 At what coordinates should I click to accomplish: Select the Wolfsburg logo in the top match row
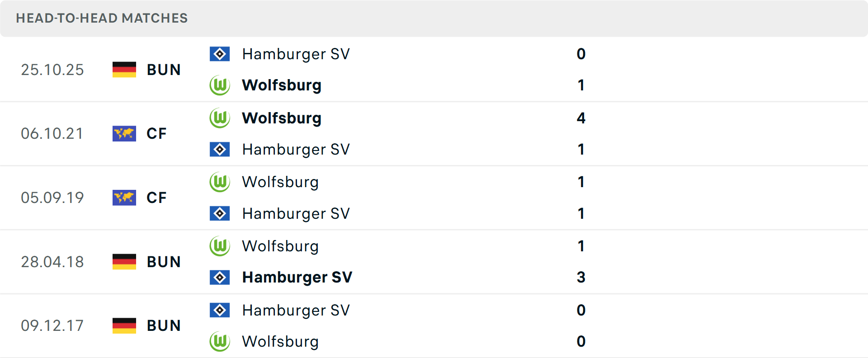pyautogui.click(x=220, y=85)
